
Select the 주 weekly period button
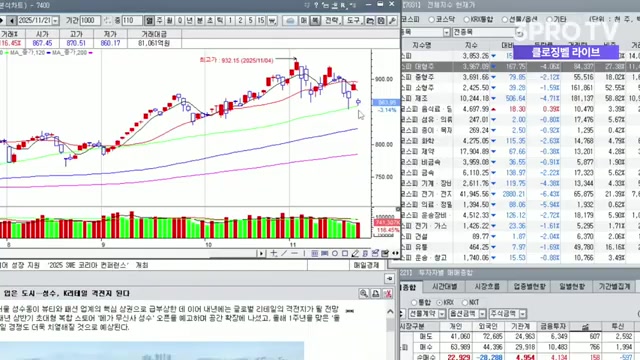[x=159, y=20]
